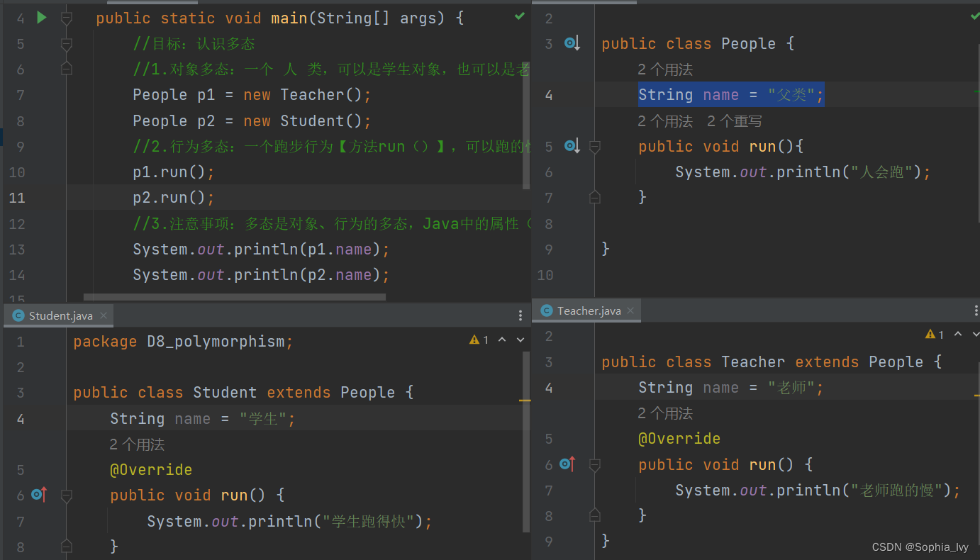Go to next highlighted problem in Teacher.java

976,335
